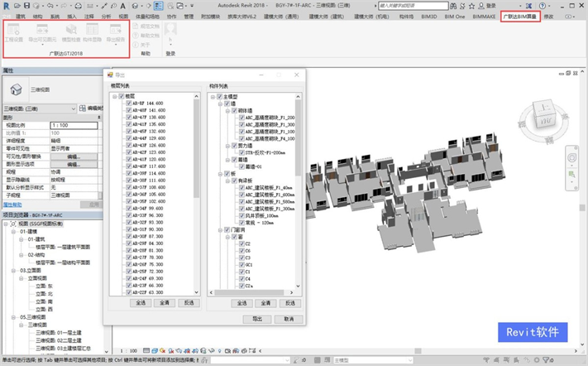Click the 帮助文档 help icon in the ribbon

pos(136,36)
